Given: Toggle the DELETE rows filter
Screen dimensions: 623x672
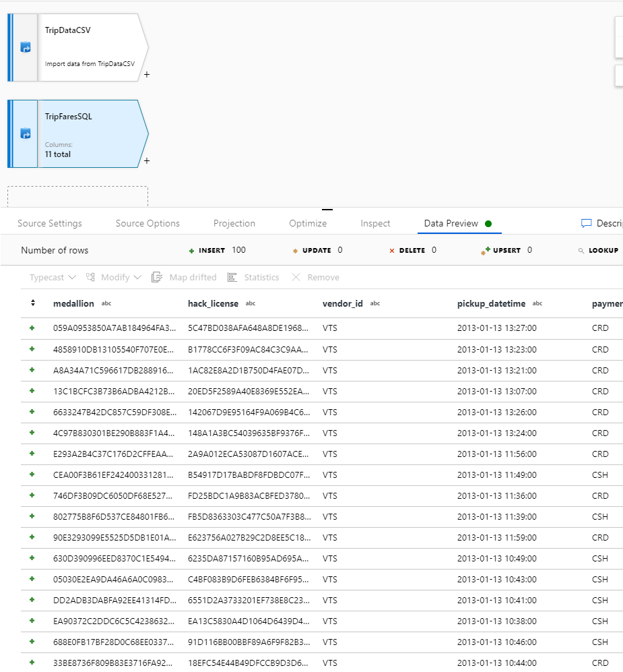Looking at the screenshot, I should tap(392, 250).
